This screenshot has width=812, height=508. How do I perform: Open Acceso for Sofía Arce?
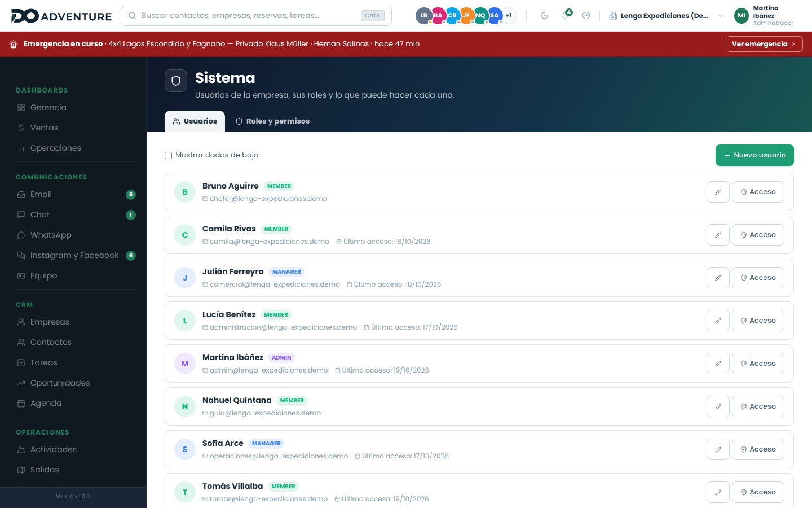[x=758, y=449]
